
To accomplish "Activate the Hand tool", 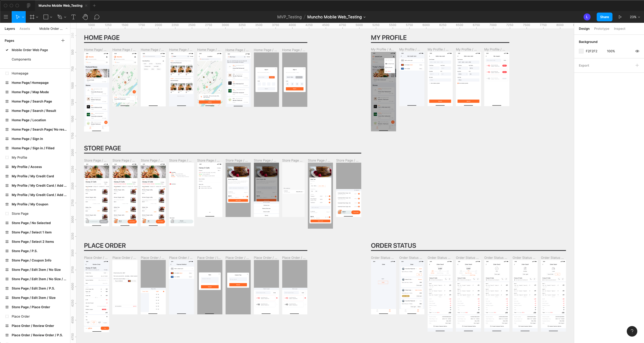I will (x=85, y=17).
